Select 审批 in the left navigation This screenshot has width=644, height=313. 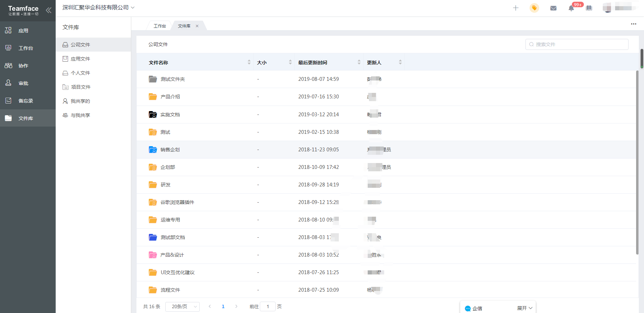(23, 83)
